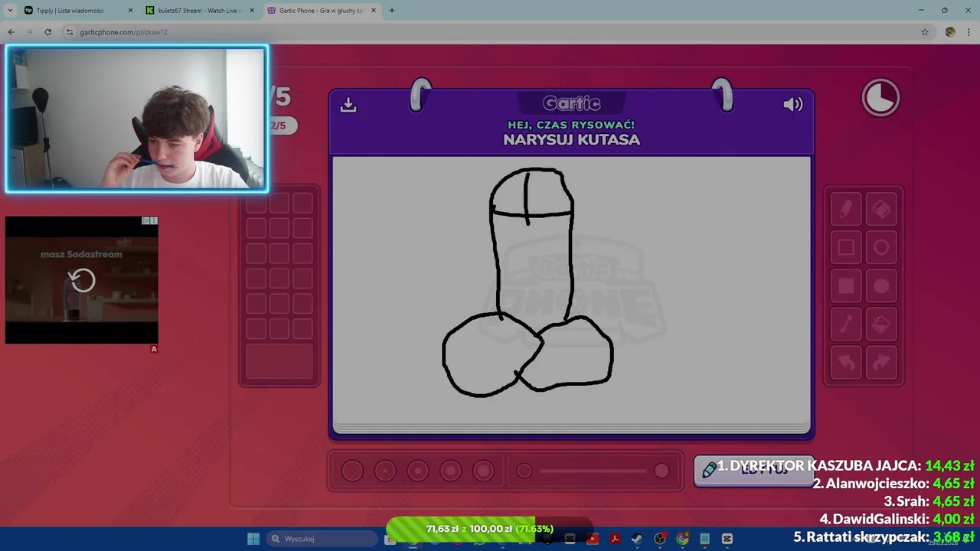Redo the undone stroke

(x=881, y=363)
